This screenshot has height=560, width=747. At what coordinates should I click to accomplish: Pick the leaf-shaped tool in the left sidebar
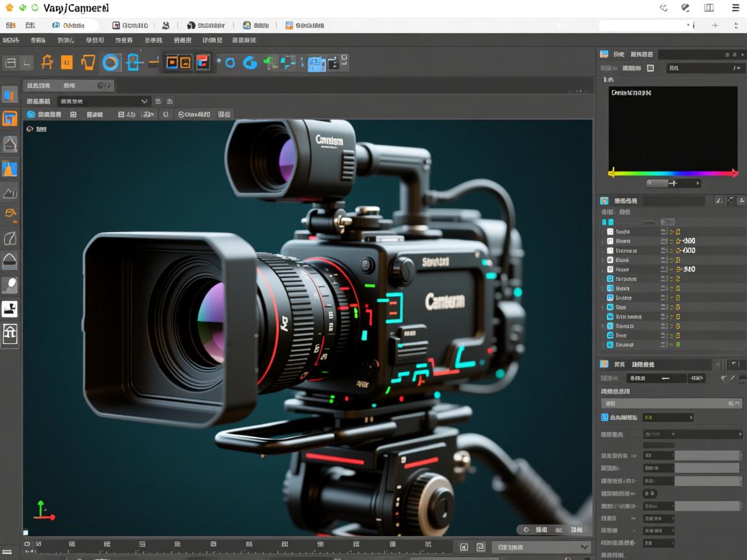[x=10, y=238]
